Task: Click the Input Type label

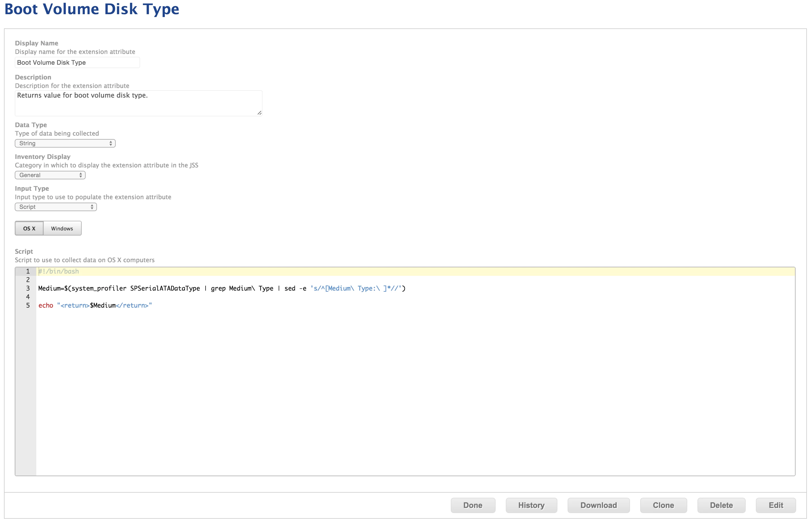Action: coord(32,188)
